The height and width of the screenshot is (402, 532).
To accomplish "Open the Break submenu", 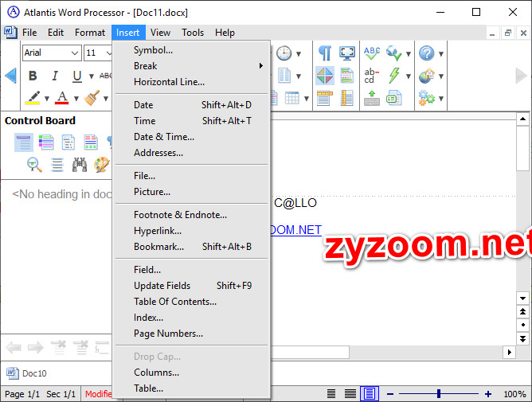I will [192, 66].
